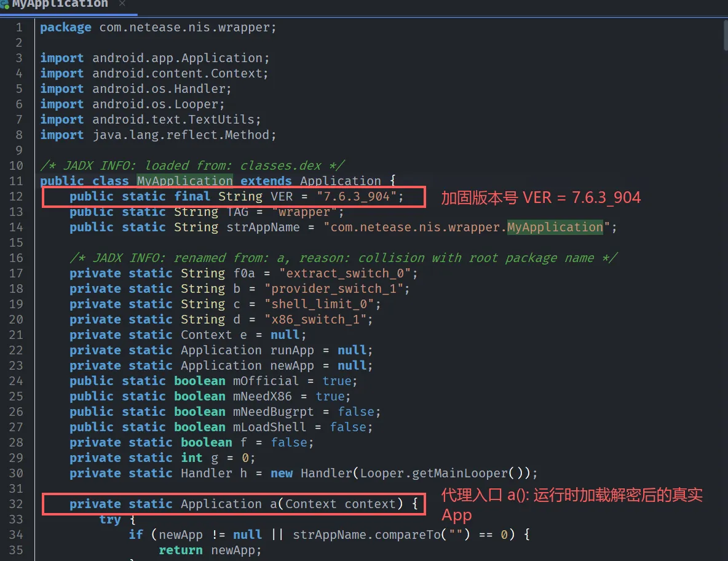Image resolution: width=728 pixels, height=561 pixels.
Task: Click the runApp field name
Action: (x=292, y=349)
